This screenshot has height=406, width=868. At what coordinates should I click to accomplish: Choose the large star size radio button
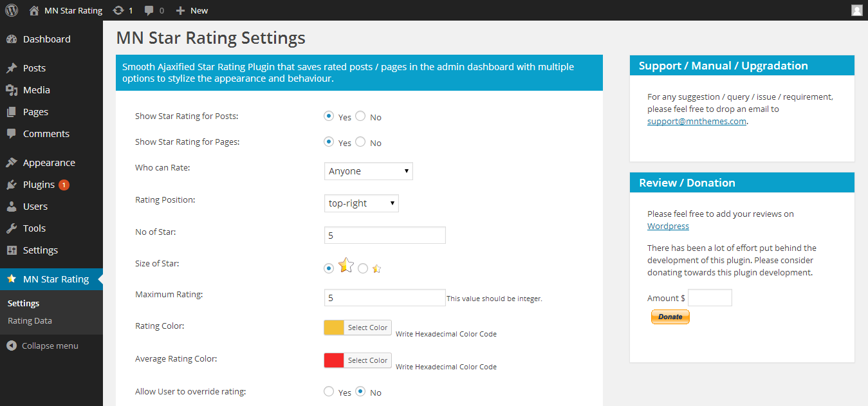pos(329,268)
